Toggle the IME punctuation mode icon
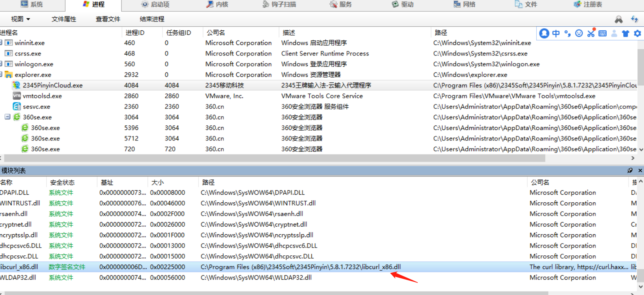This screenshot has height=295, width=644. pos(567,34)
